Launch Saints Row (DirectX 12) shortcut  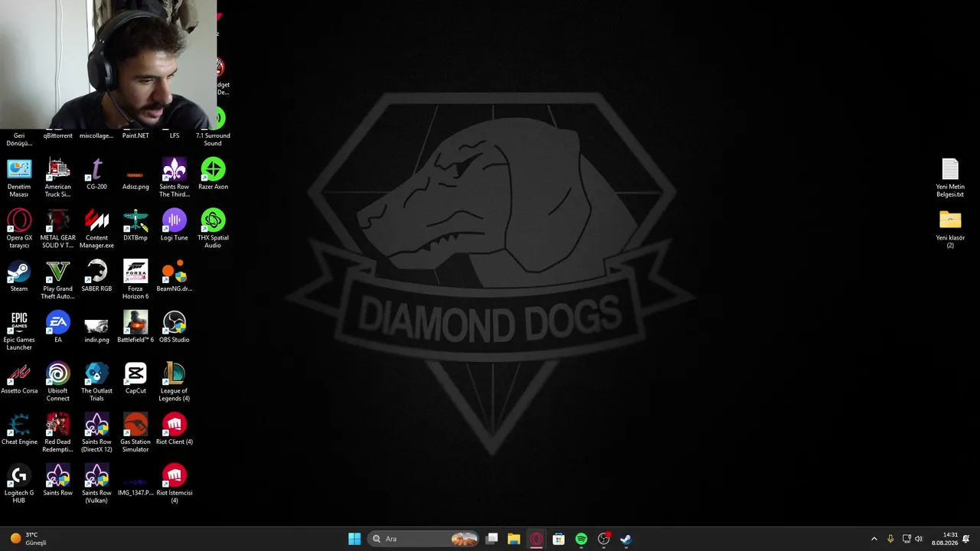(x=96, y=433)
